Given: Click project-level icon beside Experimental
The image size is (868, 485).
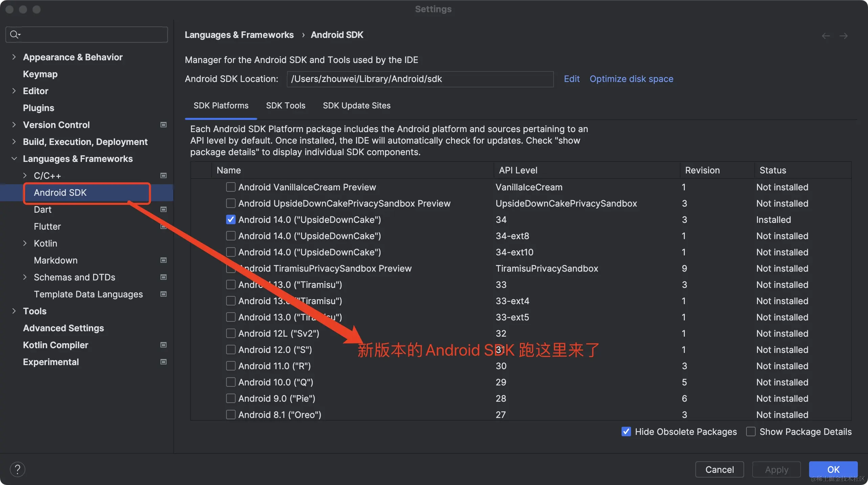Looking at the screenshot, I should click(164, 362).
